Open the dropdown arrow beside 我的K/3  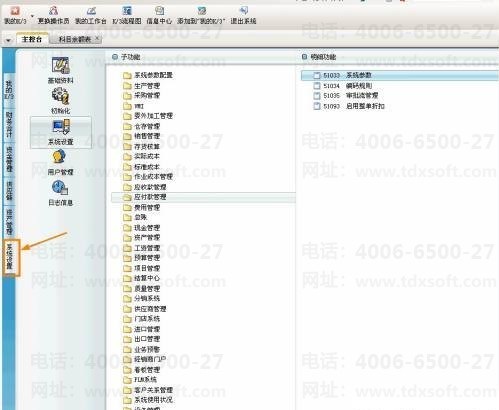[x=32, y=16]
